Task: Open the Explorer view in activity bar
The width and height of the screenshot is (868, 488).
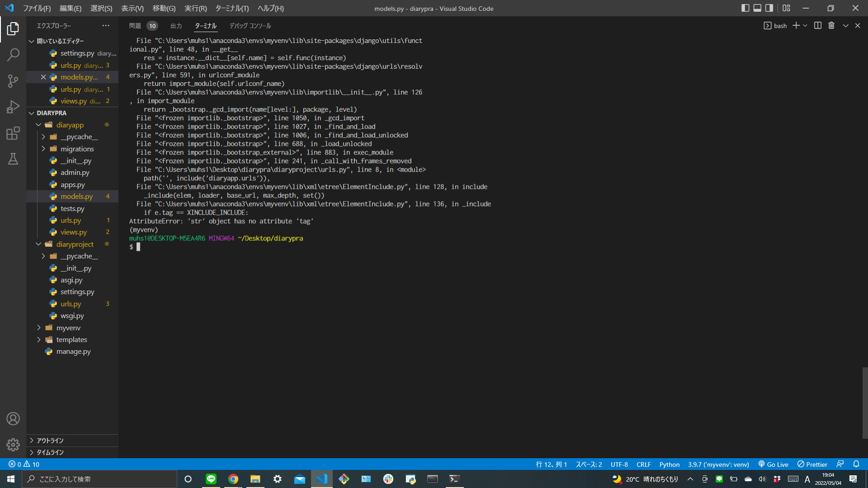Action: [13, 29]
